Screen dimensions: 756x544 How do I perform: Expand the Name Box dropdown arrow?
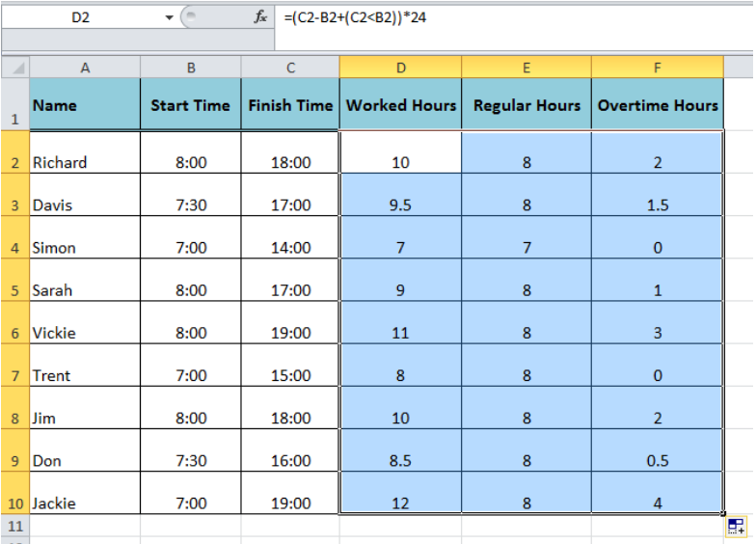click(x=170, y=17)
